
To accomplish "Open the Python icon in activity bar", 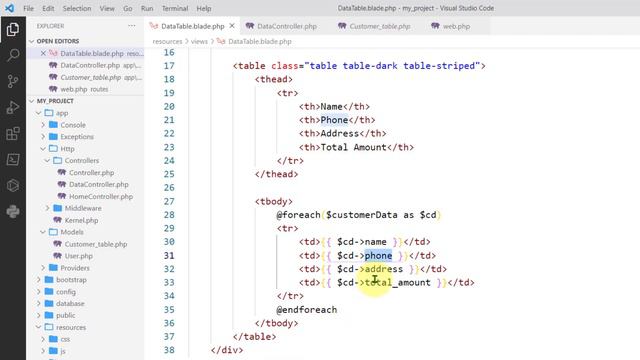I will point(13,211).
